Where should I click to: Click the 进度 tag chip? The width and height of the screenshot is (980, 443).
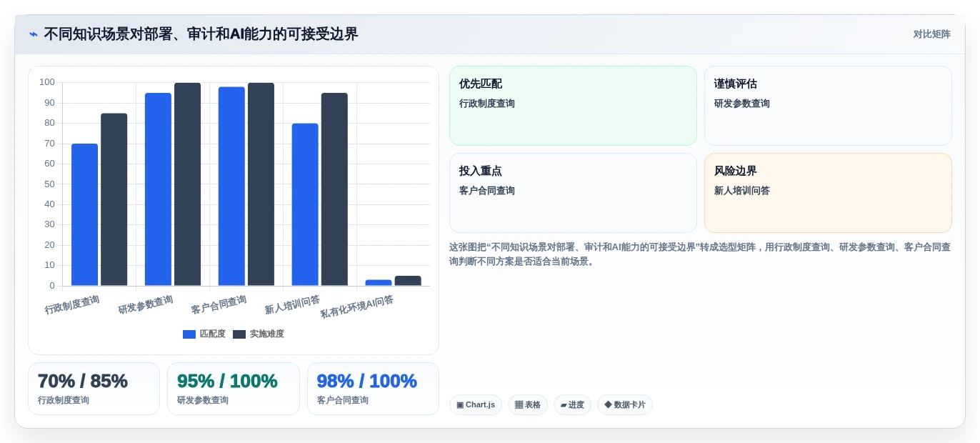tap(572, 405)
